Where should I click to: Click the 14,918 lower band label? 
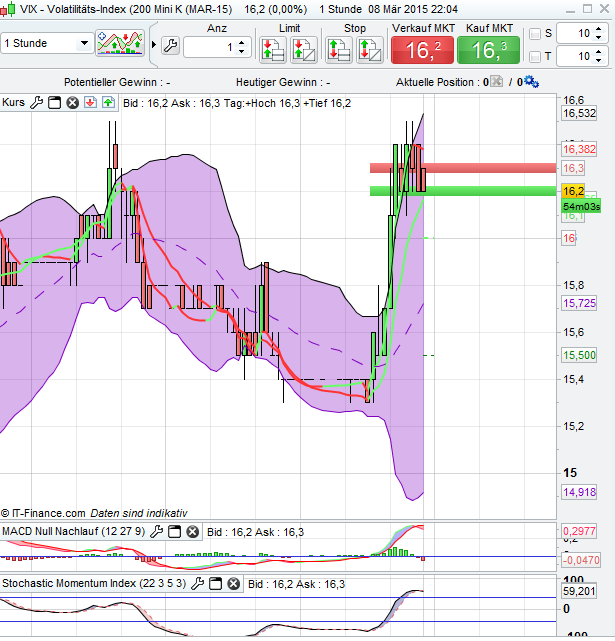[579, 492]
